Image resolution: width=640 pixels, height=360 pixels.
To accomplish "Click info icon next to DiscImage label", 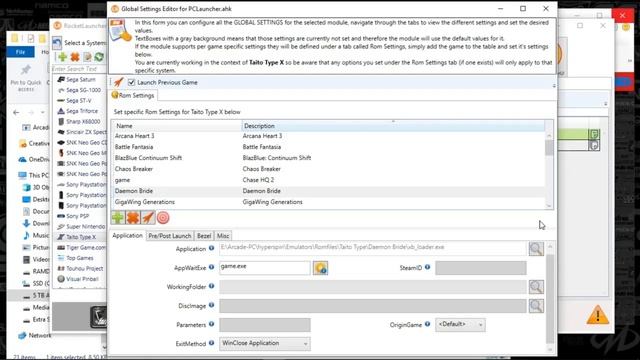I will [211, 304].
